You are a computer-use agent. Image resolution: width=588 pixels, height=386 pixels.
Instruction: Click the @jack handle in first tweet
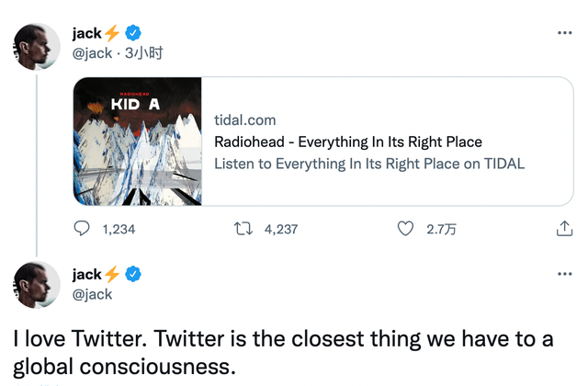click(x=91, y=53)
